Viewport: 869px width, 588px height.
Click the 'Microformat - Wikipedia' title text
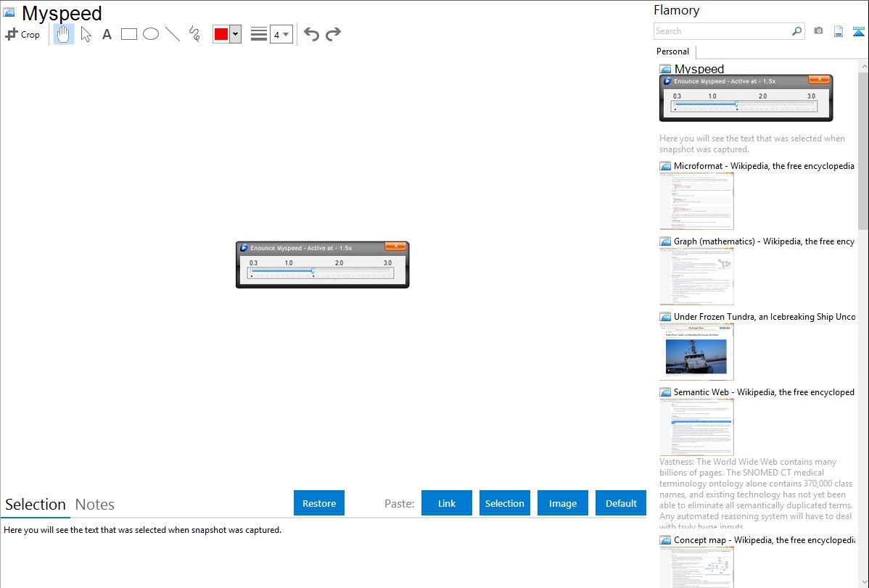point(764,166)
